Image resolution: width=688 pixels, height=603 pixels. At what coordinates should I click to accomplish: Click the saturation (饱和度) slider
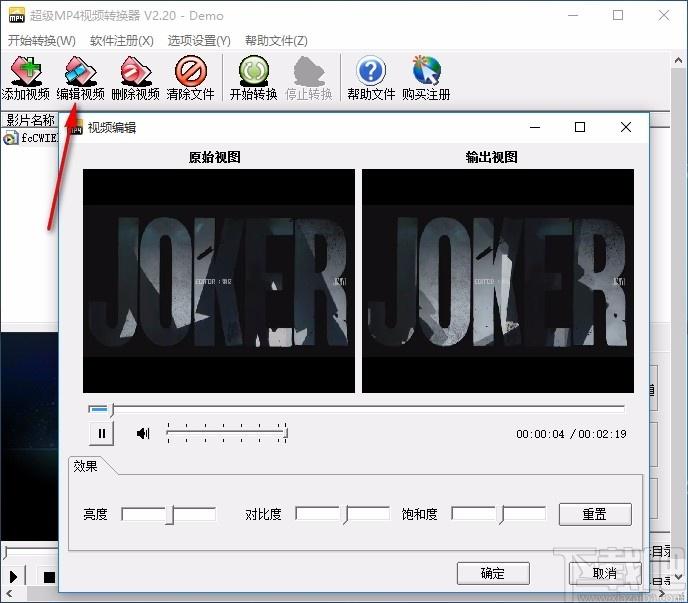[499, 514]
